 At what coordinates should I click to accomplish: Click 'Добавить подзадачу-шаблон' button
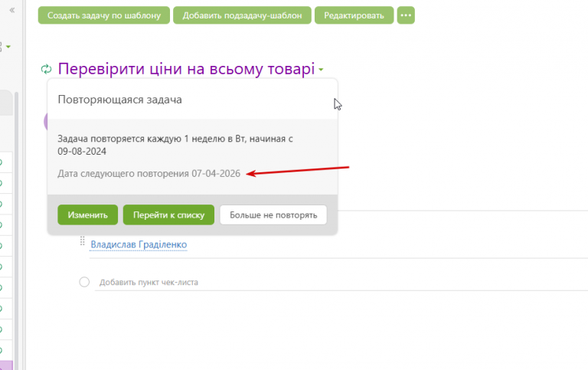coord(242,15)
